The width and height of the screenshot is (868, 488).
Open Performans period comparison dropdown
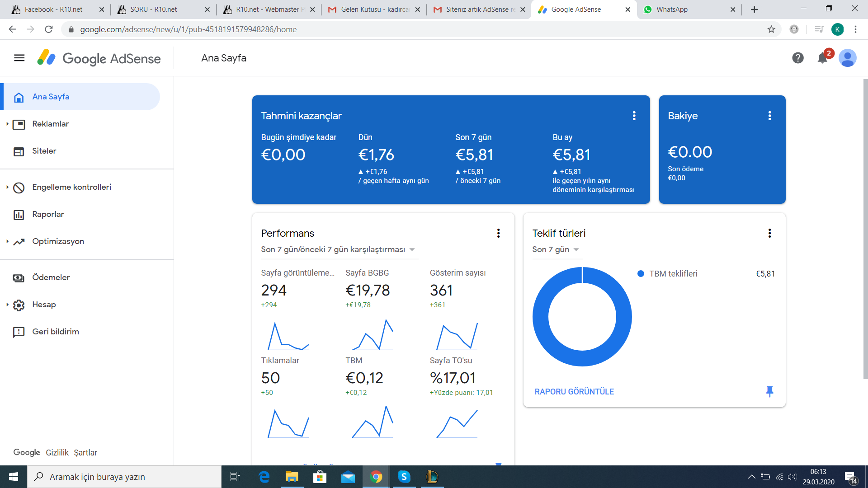[x=340, y=249]
